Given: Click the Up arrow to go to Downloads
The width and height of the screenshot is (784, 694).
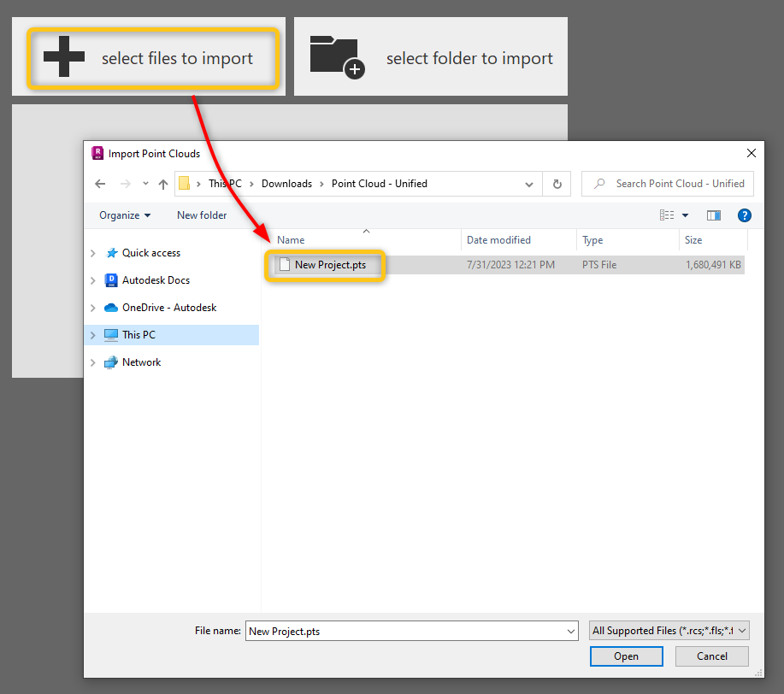Looking at the screenshot, I should click(162, 183).
